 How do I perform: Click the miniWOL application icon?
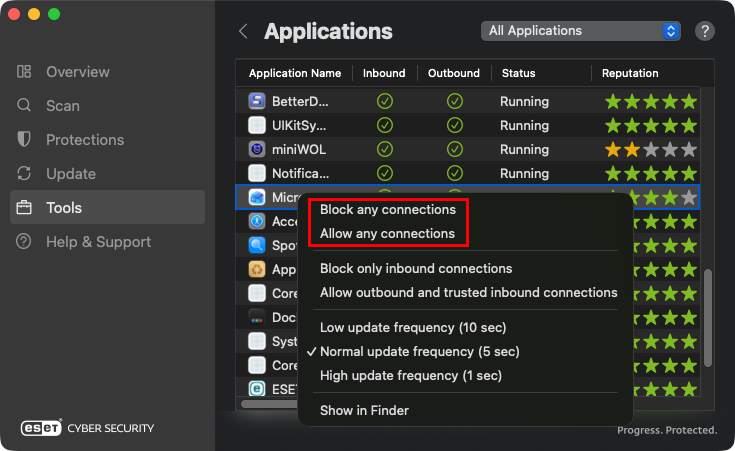click(257, 149)
